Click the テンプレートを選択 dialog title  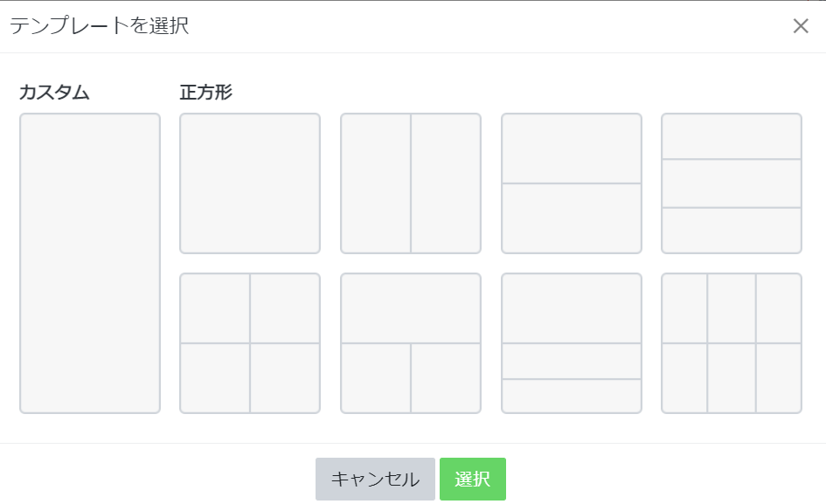(x=99, y=25)
